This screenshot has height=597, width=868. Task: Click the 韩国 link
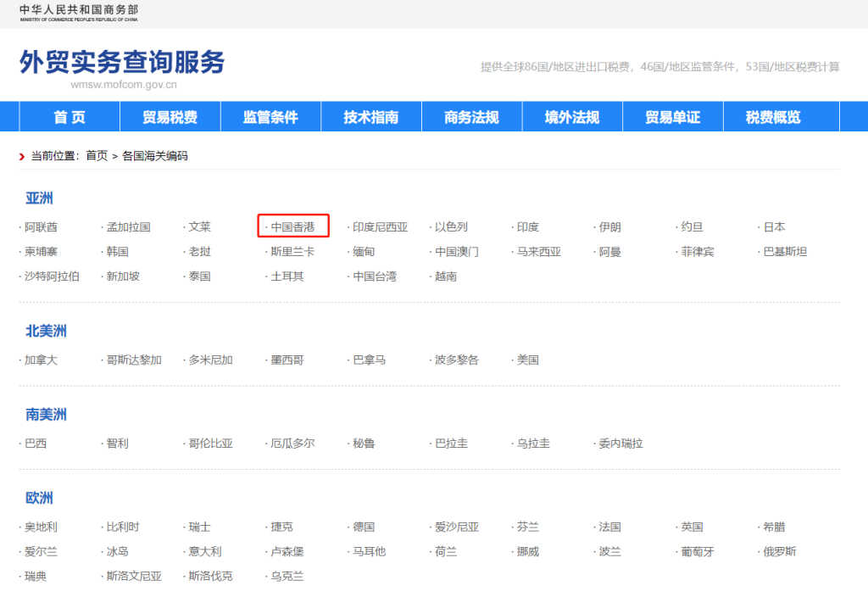117,251
